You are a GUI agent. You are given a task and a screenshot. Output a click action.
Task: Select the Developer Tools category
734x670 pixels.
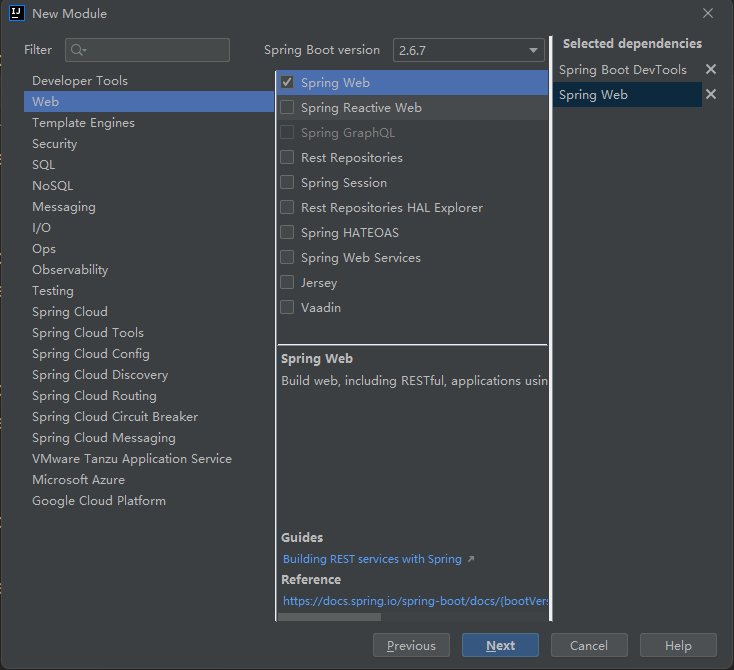tap(149, 81)
